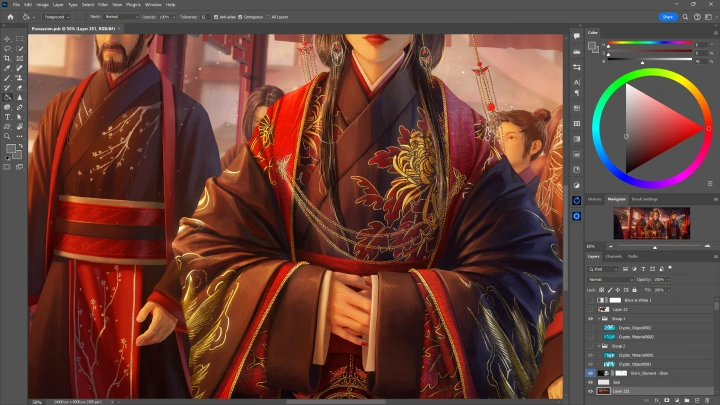Open the Layers panel options menu
The width and height of the screenshot is (720, 405).
(715, 257)
